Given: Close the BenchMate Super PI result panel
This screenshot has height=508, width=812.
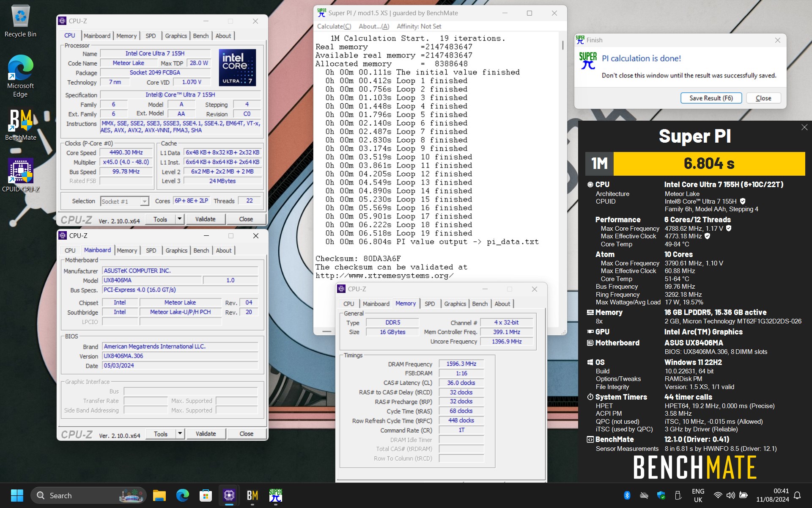Looking at the screenshot, I should point(804,127).
